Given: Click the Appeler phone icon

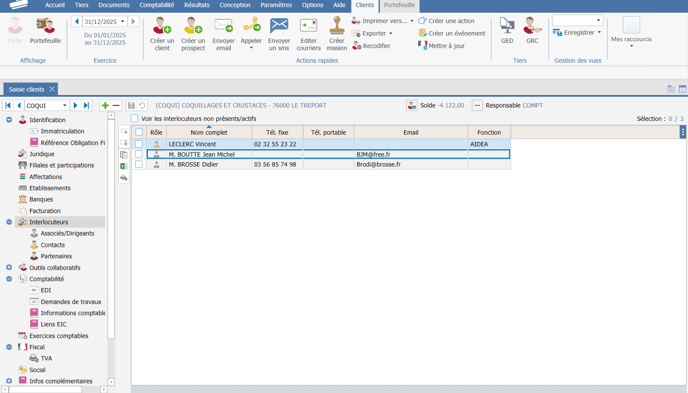Looking at the screenshot, I should click(x=251, y=25).
